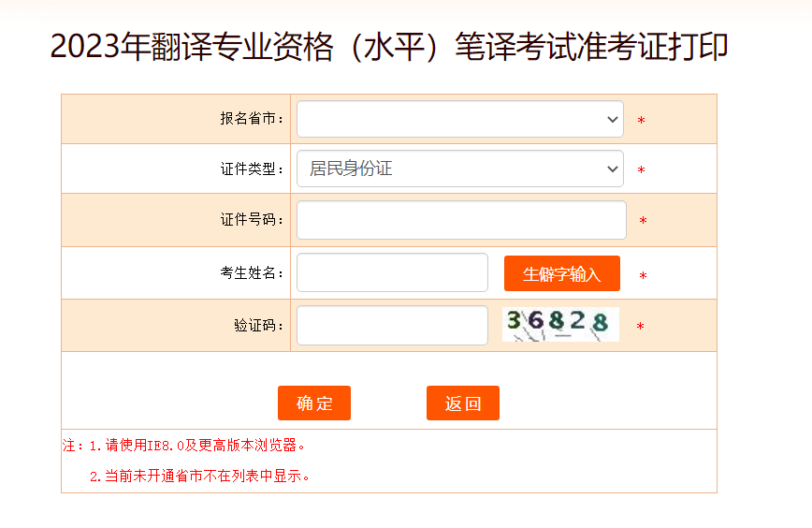Click the red asterisk beside 证件号码 field
The width and height of the screenshot is (812, 528).
pyautogui.click(x=643, y=221)
